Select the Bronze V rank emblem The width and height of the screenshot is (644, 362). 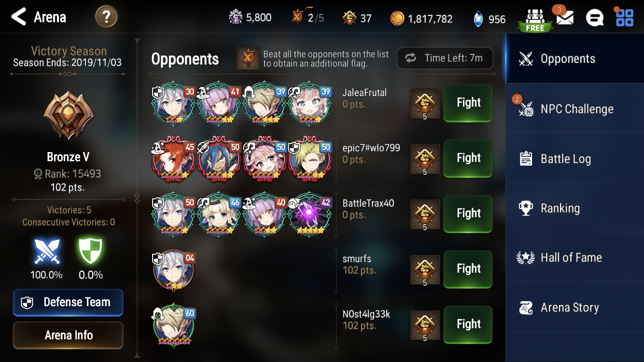click(68, 116)
